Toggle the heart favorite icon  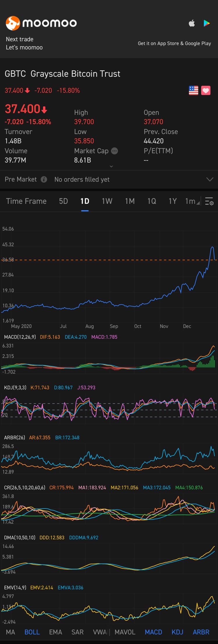click(x=206, y=90)
